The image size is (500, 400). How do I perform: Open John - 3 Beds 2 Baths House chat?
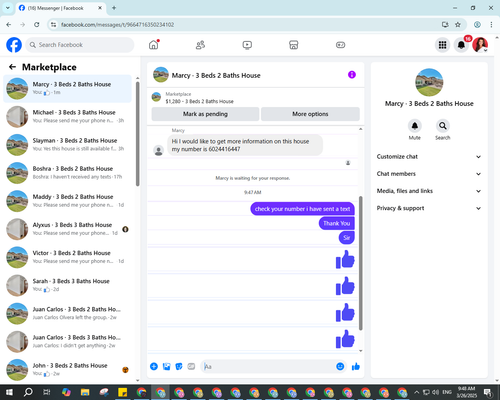pos(67,369)
